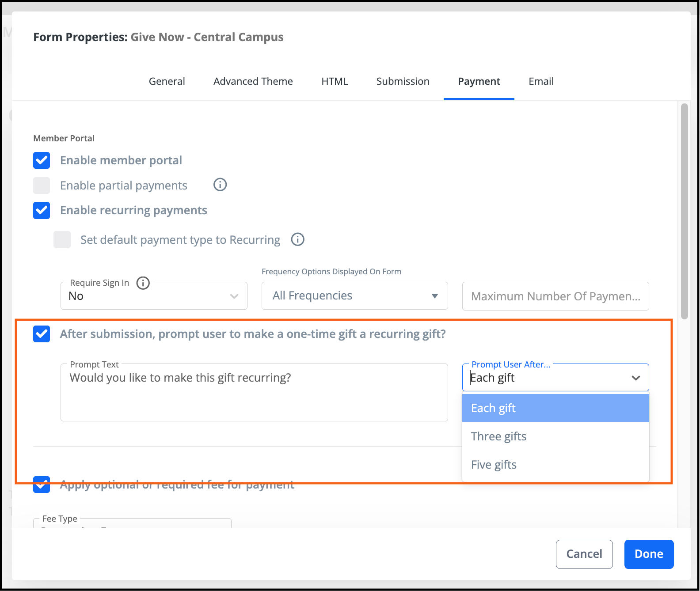This screenshot has height=591, width=700.
Task: Disable the after-submission recurring gift prompt checkbox
Action: tap(42, 334)
